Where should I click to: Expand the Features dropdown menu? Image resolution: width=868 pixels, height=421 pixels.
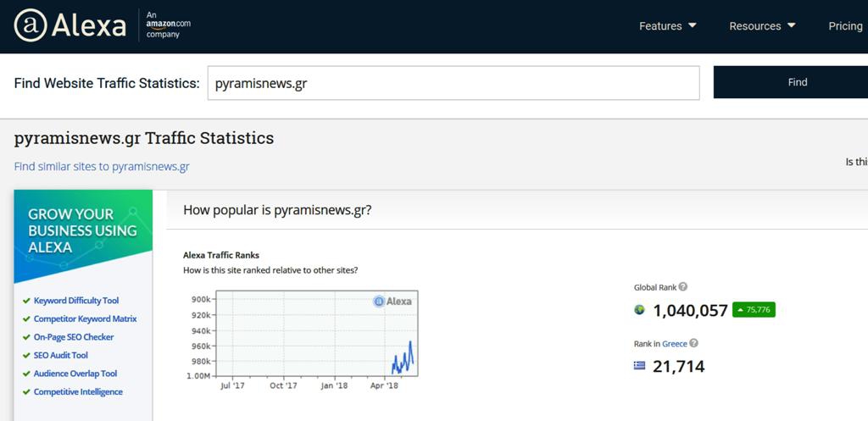click(667, 26)
